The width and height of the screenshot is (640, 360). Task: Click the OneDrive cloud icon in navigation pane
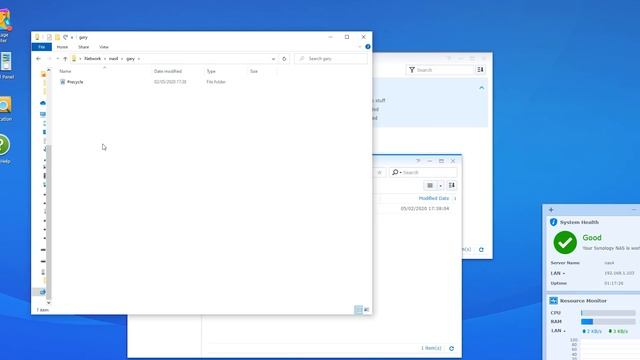(x=43, y=103)
